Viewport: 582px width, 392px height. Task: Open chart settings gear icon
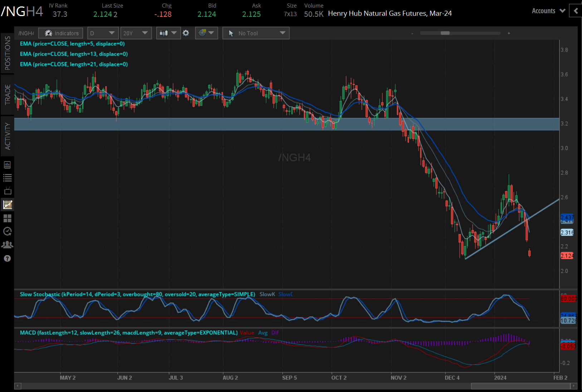(186, 33)
